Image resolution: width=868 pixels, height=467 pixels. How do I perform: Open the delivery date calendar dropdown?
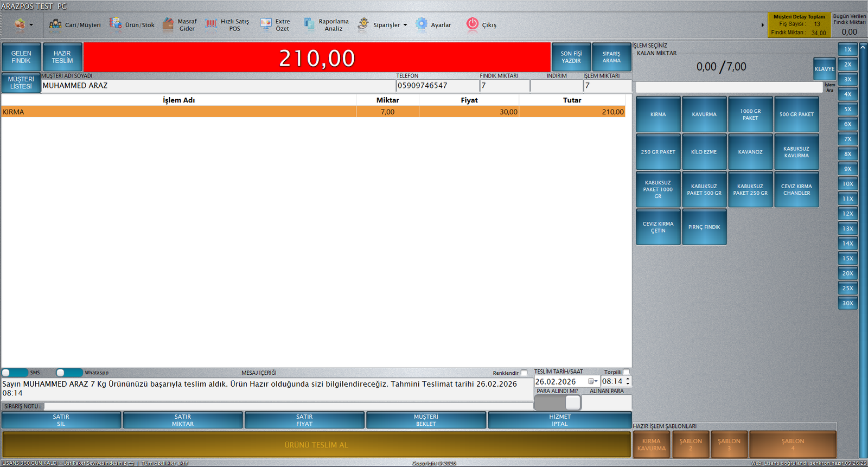[x=592, y=381]
